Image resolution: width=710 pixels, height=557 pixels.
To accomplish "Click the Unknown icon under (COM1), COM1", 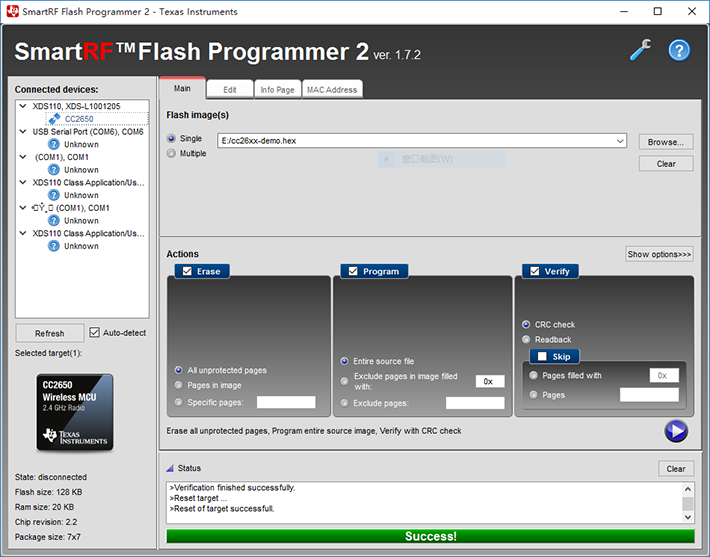I will pos(54,170).
